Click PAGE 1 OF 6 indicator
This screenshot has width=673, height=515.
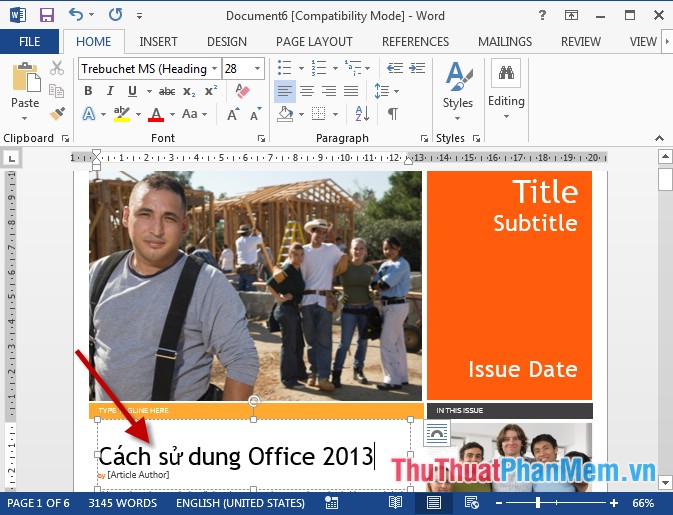(38, 503)
